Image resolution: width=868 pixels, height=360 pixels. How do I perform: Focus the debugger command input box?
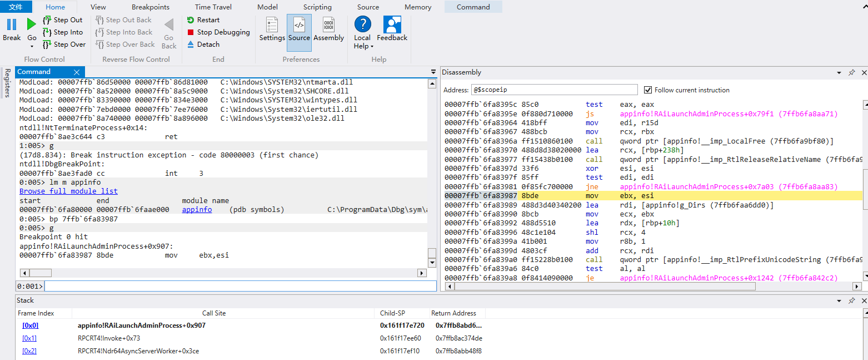240,286
